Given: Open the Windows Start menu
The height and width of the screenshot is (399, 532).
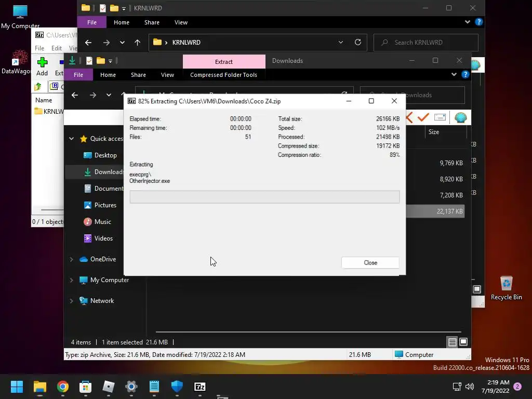Looking at the screenshot, I should pyautogui.click(x=17, y=387).
